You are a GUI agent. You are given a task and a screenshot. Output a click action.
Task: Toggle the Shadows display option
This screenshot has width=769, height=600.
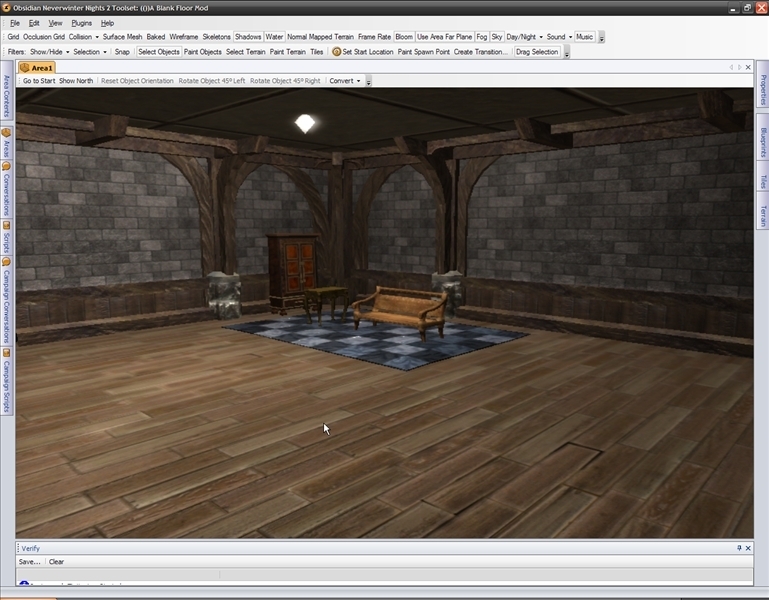click(x=247, y=37)
